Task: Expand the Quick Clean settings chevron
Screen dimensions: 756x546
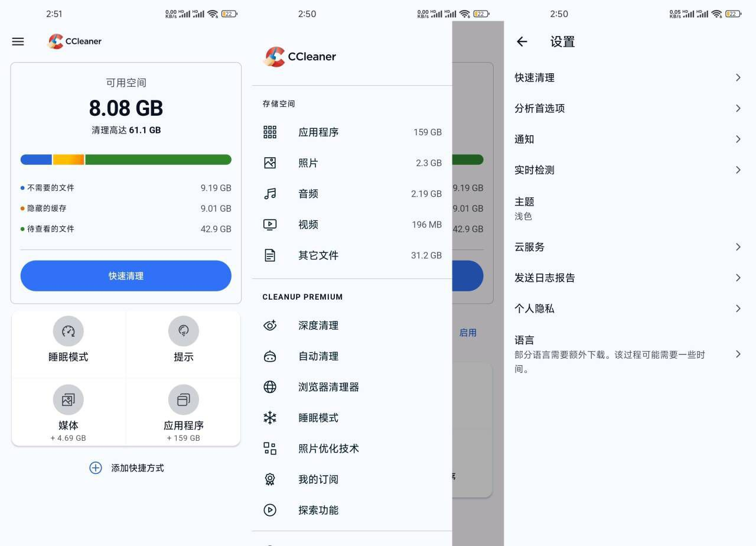Action: coord(738,77)
